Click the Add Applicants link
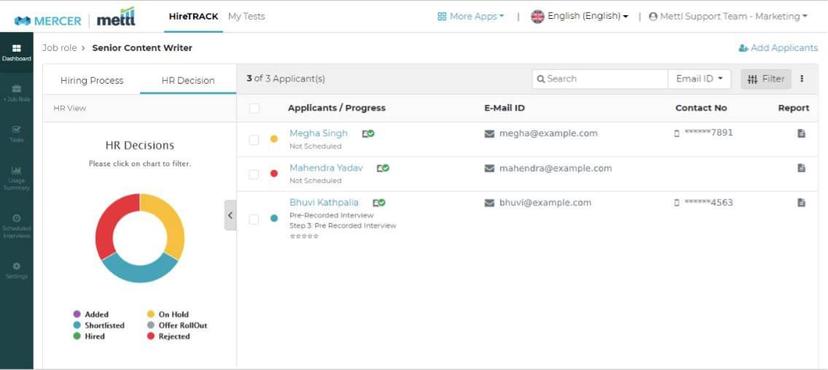 click(x=778, y=48)
